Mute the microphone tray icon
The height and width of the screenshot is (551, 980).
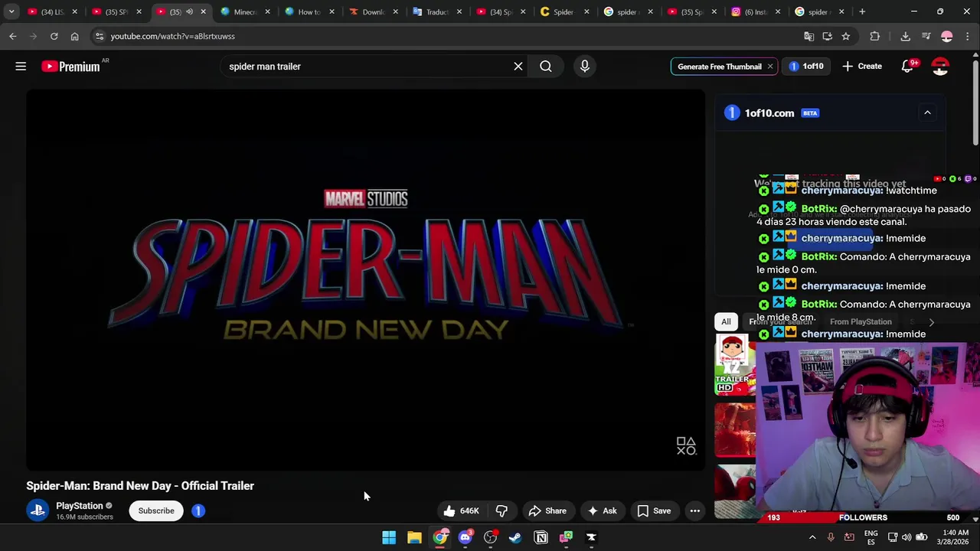(831, 537)
